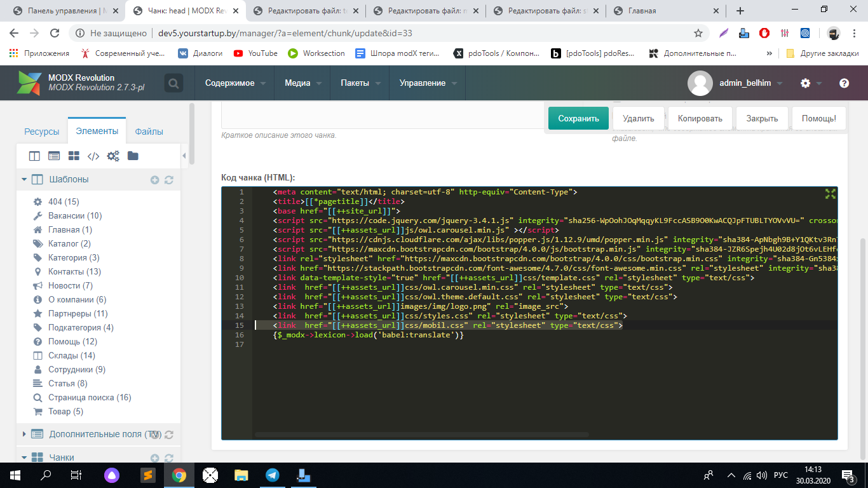Open the Содержимое menu
This screenshot has width=868, height=488.
[234, 83]
